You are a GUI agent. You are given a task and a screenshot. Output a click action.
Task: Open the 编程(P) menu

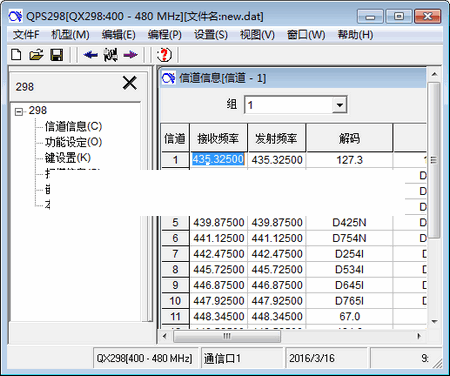165,35
